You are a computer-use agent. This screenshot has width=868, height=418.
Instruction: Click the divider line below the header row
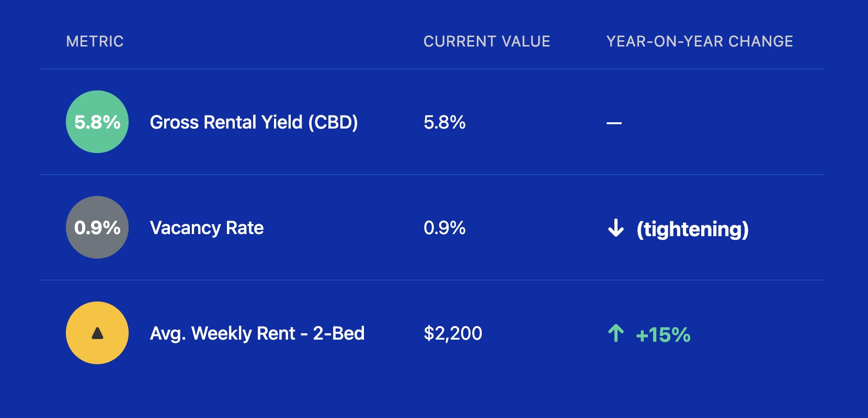(x=431, y=69)
